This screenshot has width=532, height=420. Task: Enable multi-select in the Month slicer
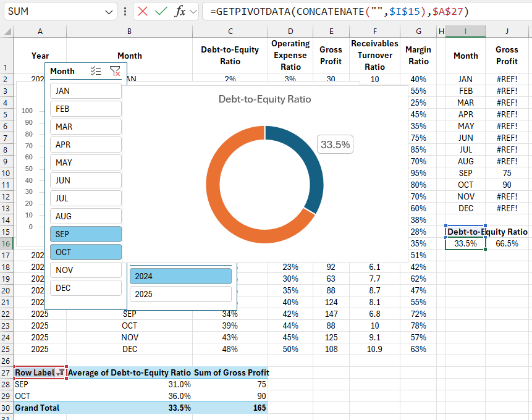coord(96,71)
